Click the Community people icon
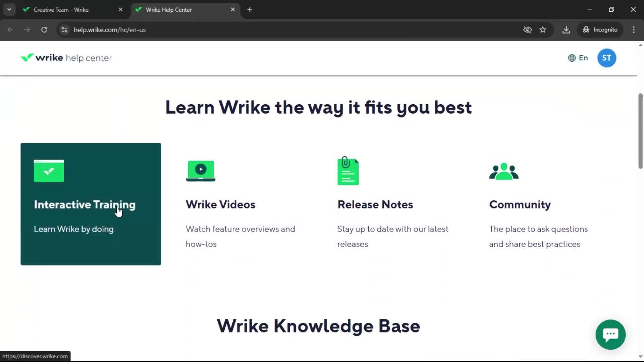644x362 pixels. [504, 171]
